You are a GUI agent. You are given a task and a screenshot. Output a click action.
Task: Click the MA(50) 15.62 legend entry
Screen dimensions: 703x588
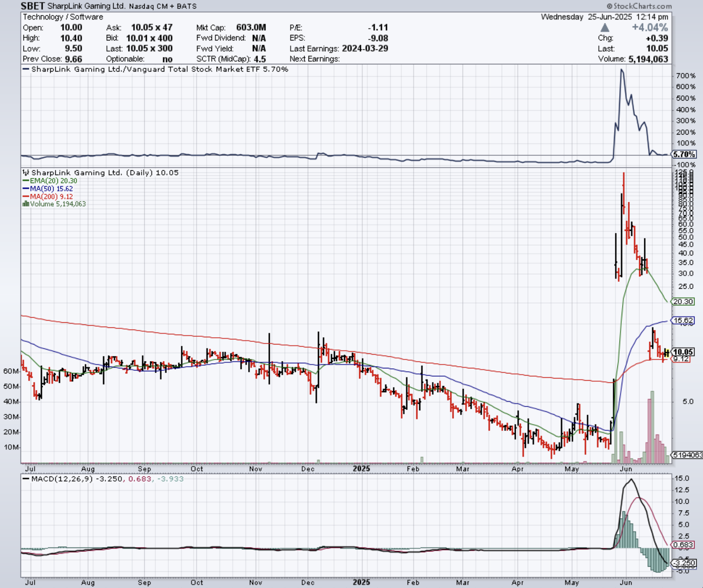[x=48, y=189]
